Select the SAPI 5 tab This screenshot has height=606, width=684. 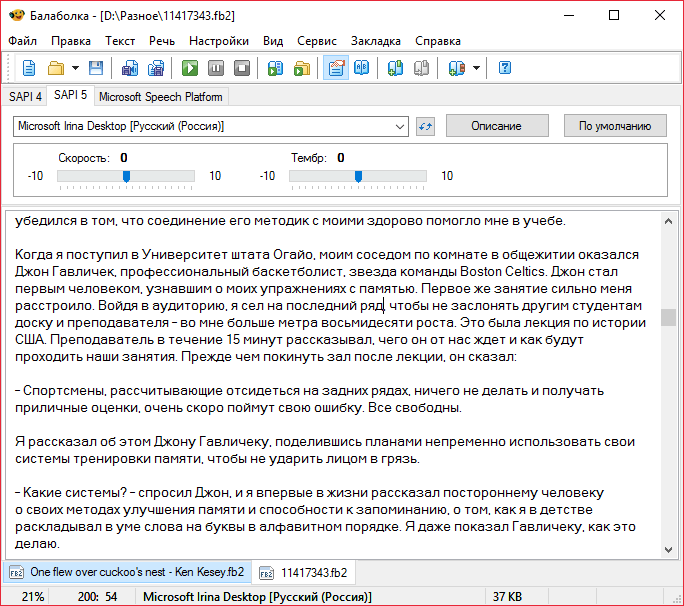coord(70,95)
